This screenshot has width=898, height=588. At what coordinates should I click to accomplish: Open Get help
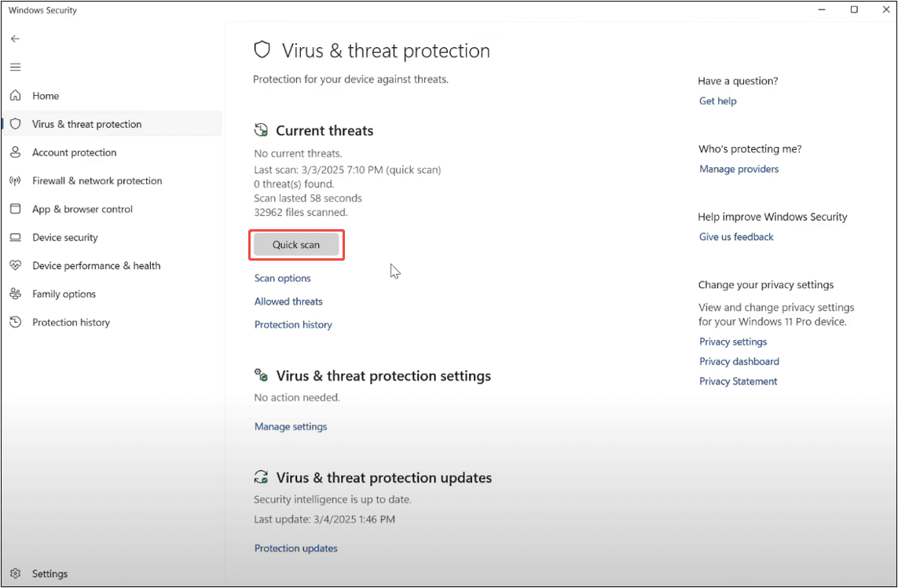717,100
